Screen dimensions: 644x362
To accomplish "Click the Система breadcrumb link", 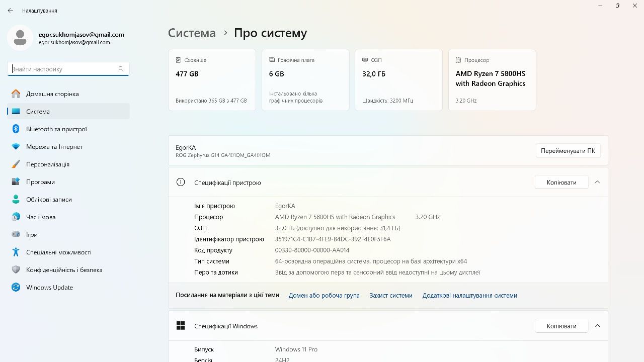I will [192, 33].
